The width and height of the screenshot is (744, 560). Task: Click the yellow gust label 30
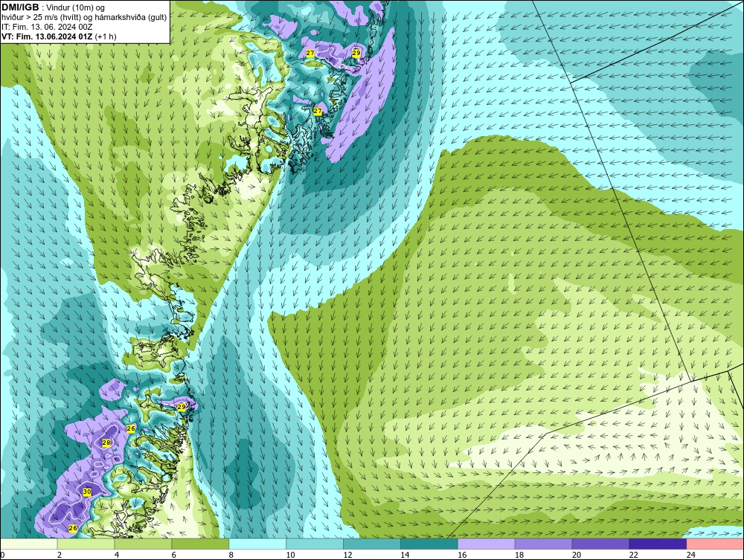[87, 492]
